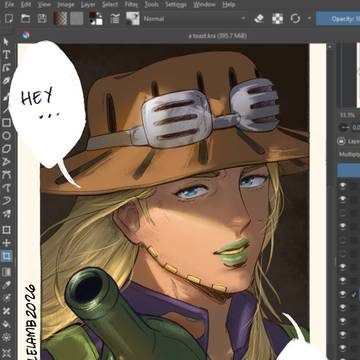Image resolution: width=360 pixels, height=360 pixels.
Task: Hide the topmost layer's eye icon
Action: click(343, 185)
